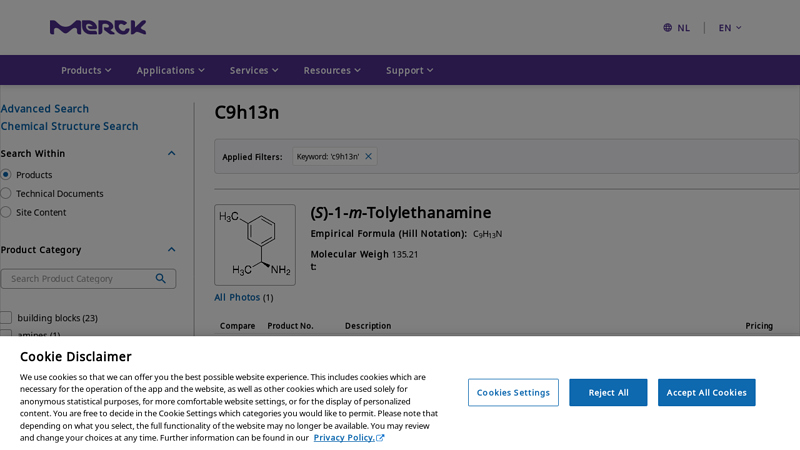Open Chemical Structure Search link
This screenshot has width=800, height=450.
point(69,126)
